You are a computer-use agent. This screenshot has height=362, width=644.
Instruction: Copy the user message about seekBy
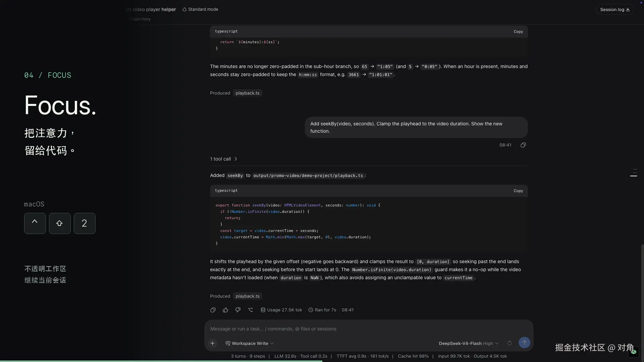click(x=523, y=145)
